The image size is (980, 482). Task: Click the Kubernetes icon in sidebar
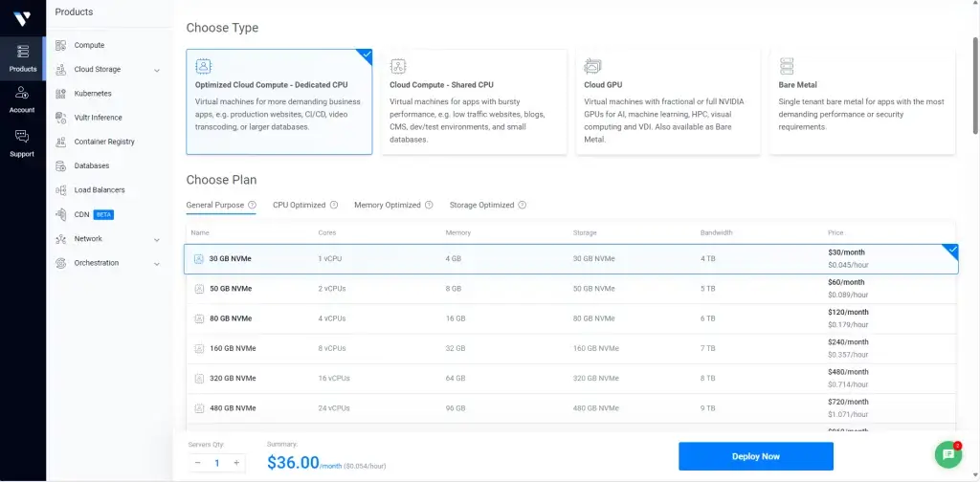pyautogui.click(x=61, y=94)
